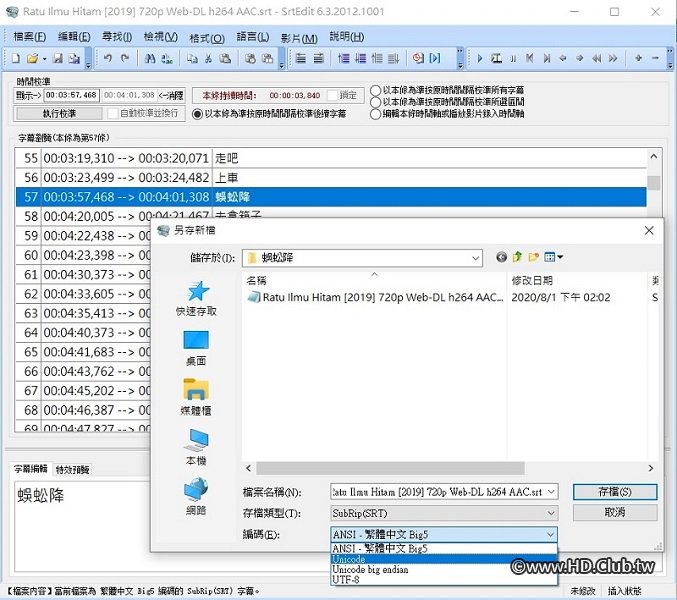The width and height of the screenshot is (677, 600).
Task: Select Libraries (媒體櫃) in dialog sidebar
Action: [x=196, y=398]
